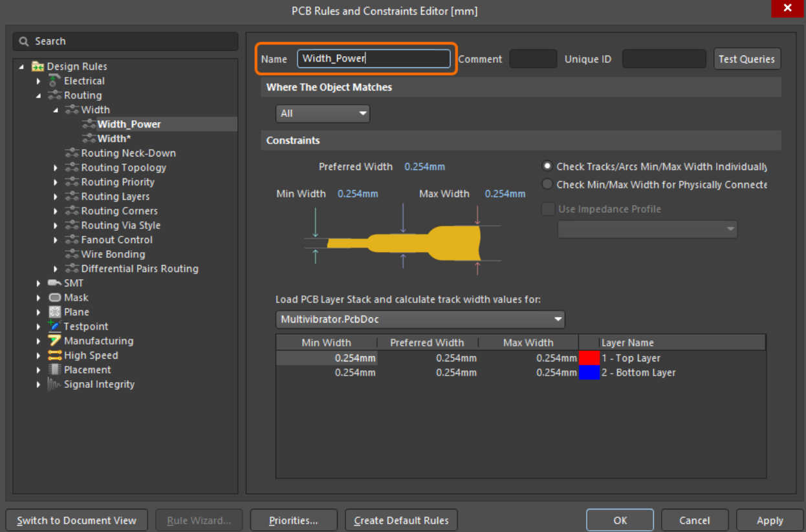Click the Test Queries button
This screenshot has width=806, height=532.
(746, 59)
